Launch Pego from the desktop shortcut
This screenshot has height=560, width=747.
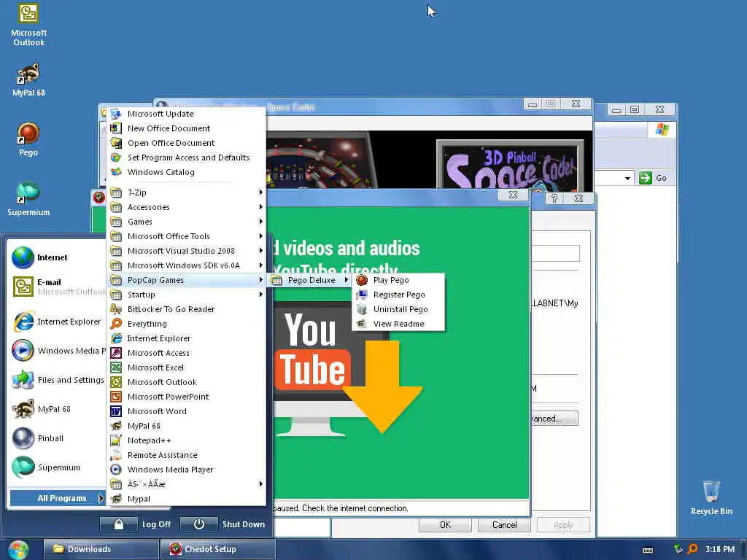tap(28, 139)
